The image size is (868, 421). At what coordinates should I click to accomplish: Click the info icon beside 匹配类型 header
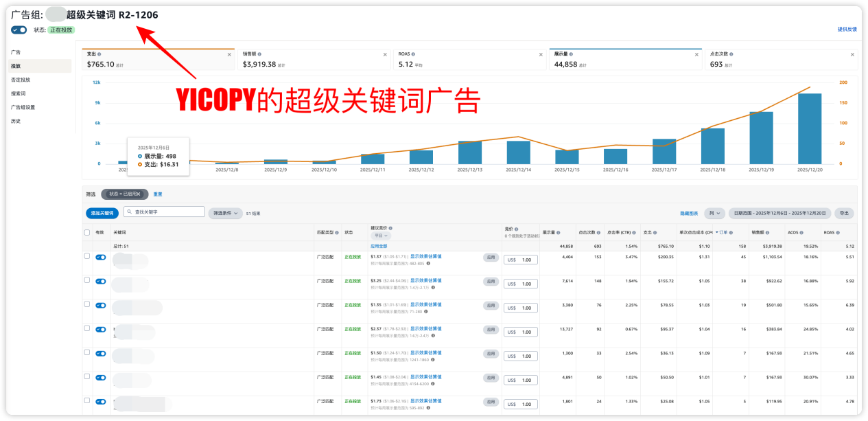click(337, 233)
